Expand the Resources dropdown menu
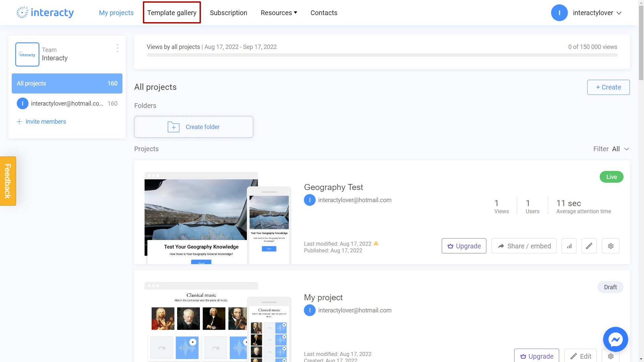Image resolution: width=644 pixels, height=362 pixels. pyautogui.click(x=279, y=13)
